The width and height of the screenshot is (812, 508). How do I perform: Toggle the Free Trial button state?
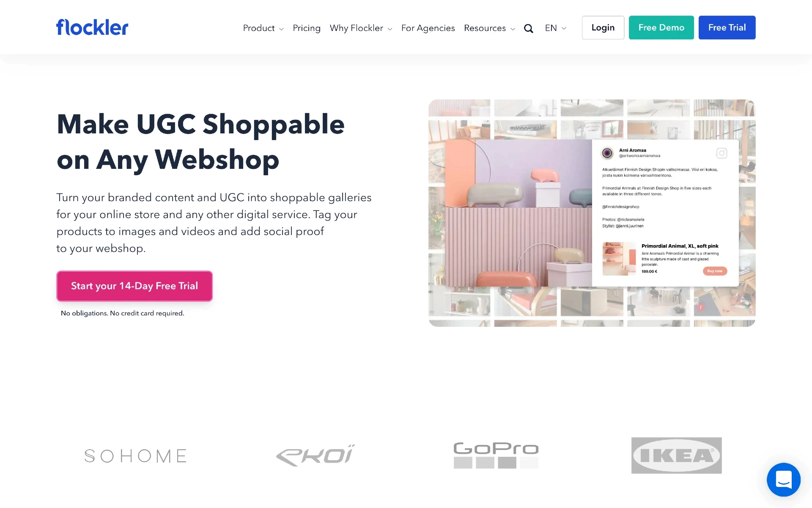click(x=727, y=28)
